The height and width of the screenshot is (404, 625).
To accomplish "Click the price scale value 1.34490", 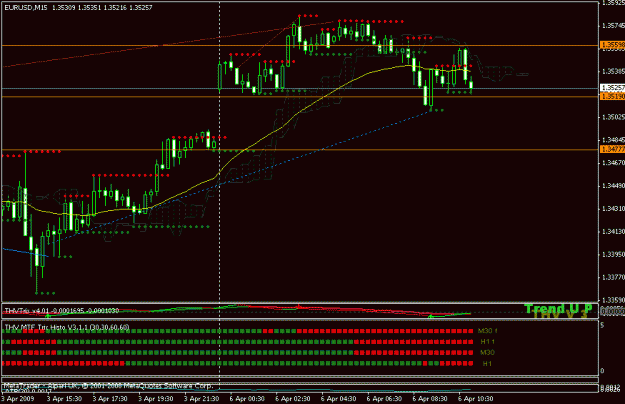I will tap(613, 186).
